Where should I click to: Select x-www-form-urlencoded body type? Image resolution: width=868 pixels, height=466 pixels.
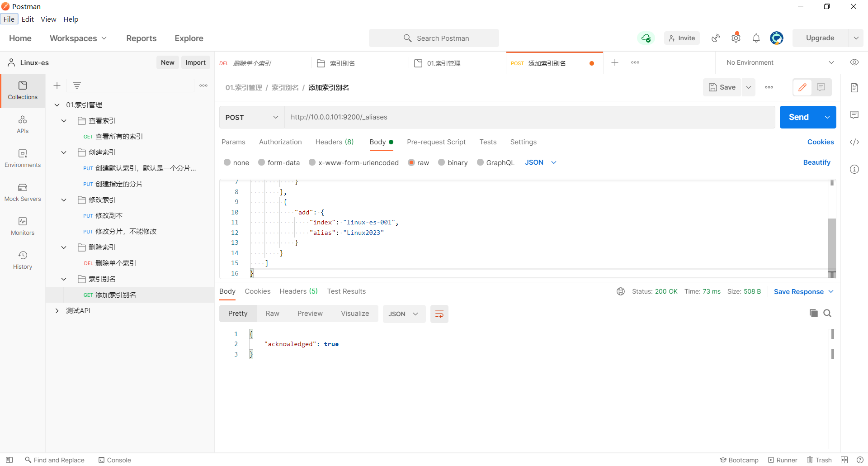coord(312,162)
